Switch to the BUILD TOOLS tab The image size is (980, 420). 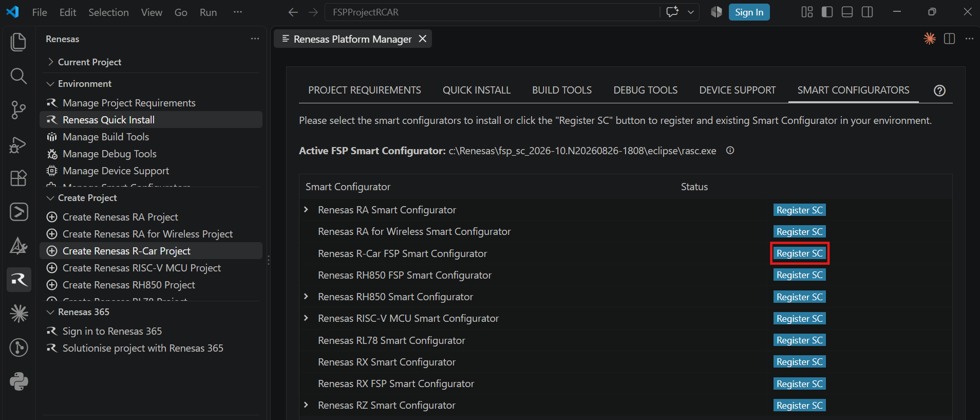562,90
